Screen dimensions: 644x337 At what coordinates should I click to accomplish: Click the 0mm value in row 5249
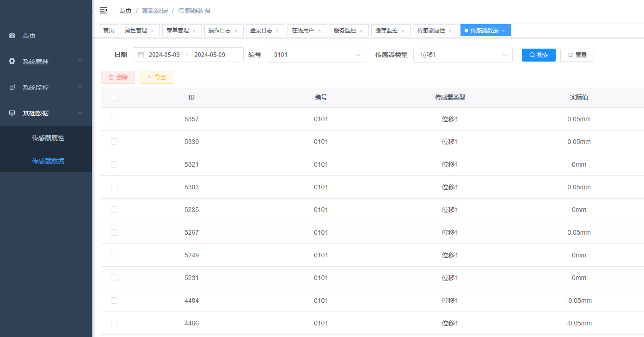pyautogui.click(x=579, y=255)
